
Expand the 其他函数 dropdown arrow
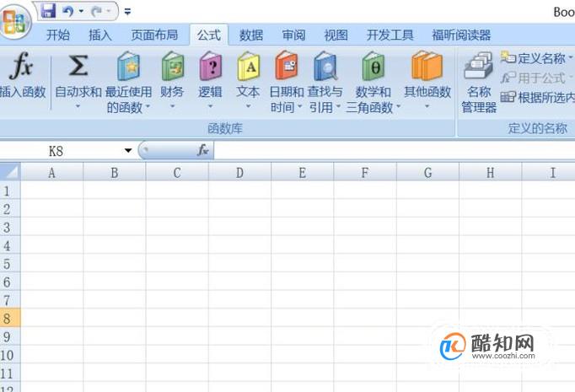click(427, 107)
